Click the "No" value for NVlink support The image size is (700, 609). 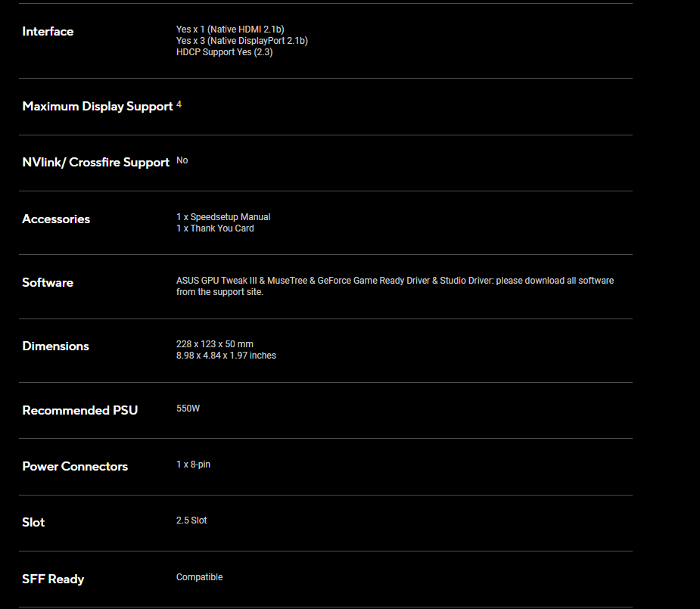tap(182, 160)
